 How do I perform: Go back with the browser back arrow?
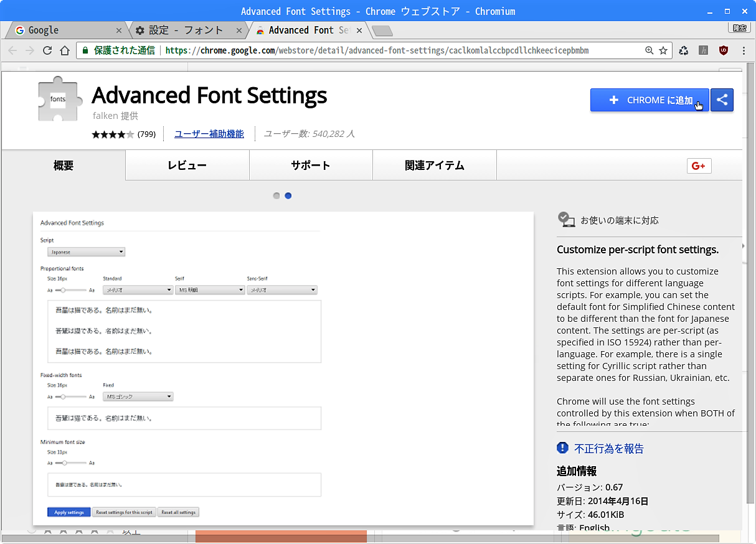[x=12, y=50]
